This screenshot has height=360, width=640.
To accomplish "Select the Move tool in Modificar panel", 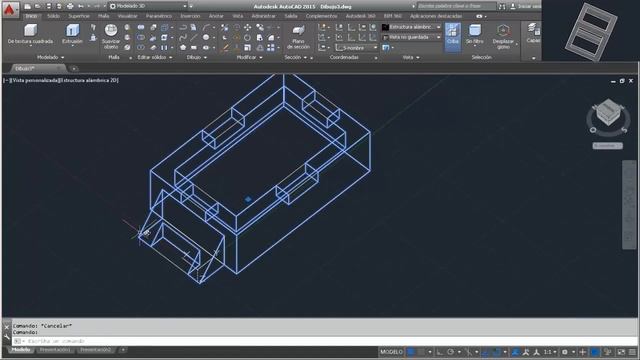I will click(248, 27).
